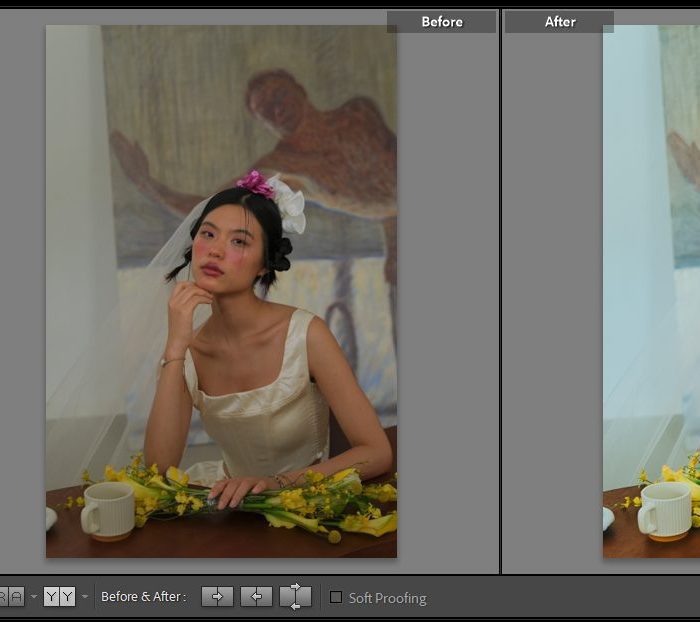This screenshot has height=622, width=700.
Task: Open the dropdown arrow beside R|A button
Action: 33,597
